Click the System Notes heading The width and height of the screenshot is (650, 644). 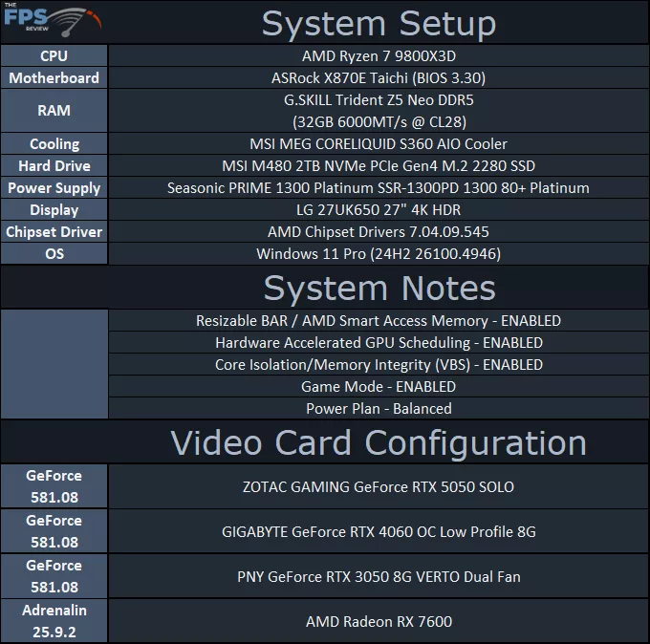(379, 288)
